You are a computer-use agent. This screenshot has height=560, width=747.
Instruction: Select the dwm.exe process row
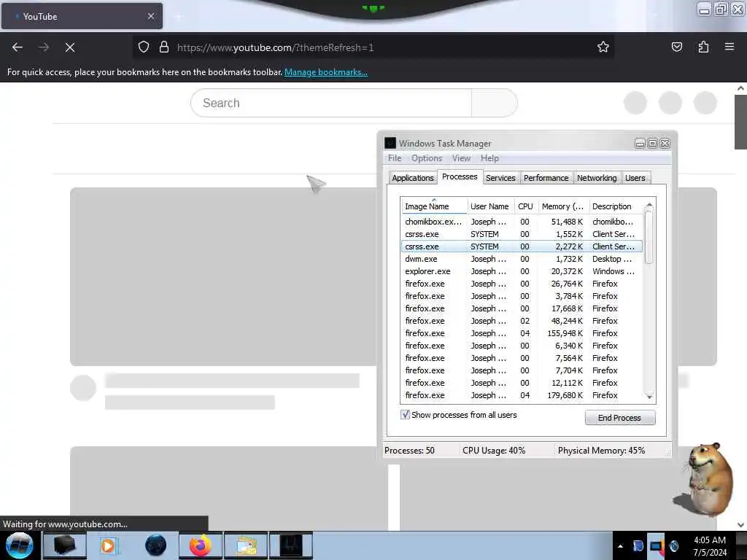coord(522,259)
